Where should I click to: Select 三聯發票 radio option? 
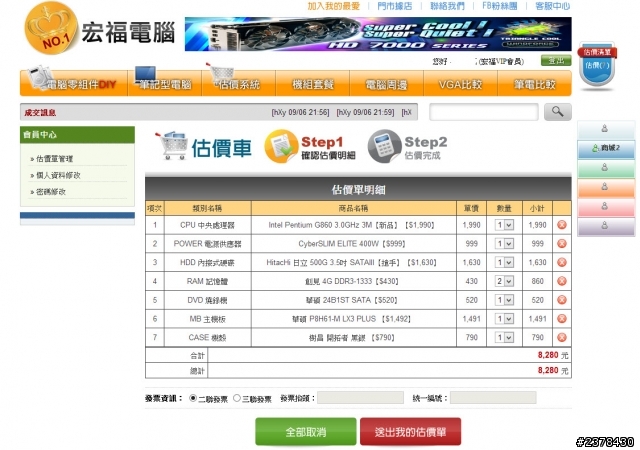[237, 398]
